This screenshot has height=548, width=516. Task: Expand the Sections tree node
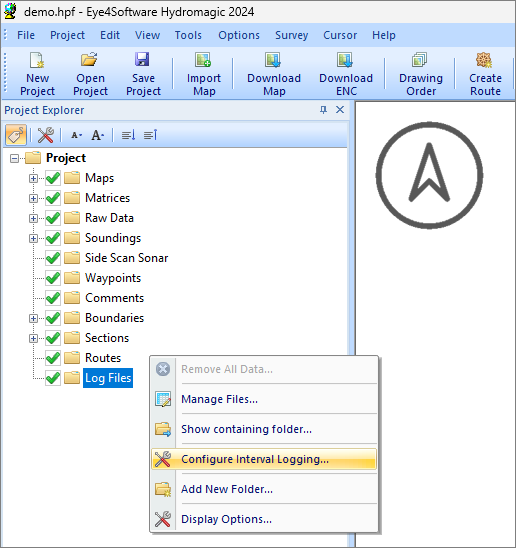pos(33,338)
